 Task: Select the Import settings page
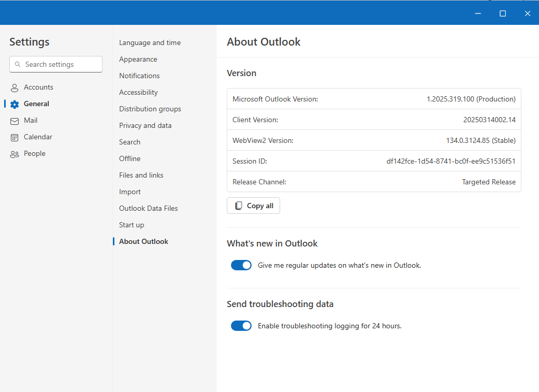click(x=129, y=192)
